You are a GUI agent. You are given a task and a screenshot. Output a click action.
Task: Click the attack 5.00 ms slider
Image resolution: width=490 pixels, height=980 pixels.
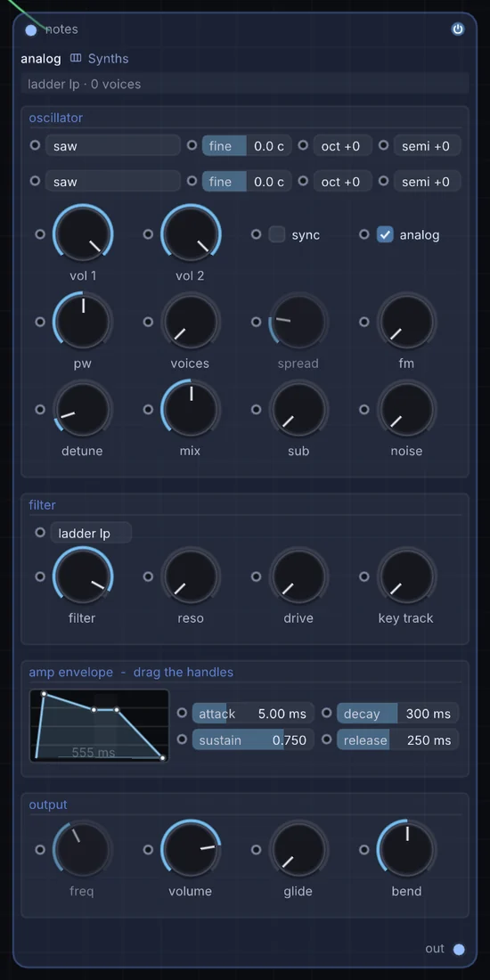(x=253, y=713)
